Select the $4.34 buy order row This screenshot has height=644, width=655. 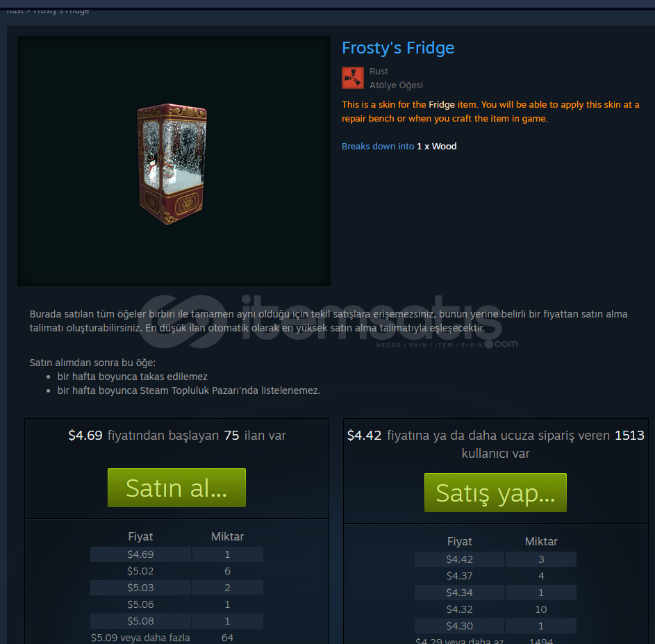[x=495, y=593]
